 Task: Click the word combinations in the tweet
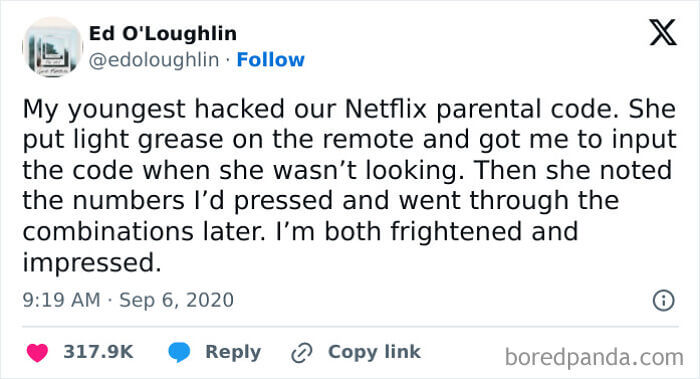[x=108, y=232]
